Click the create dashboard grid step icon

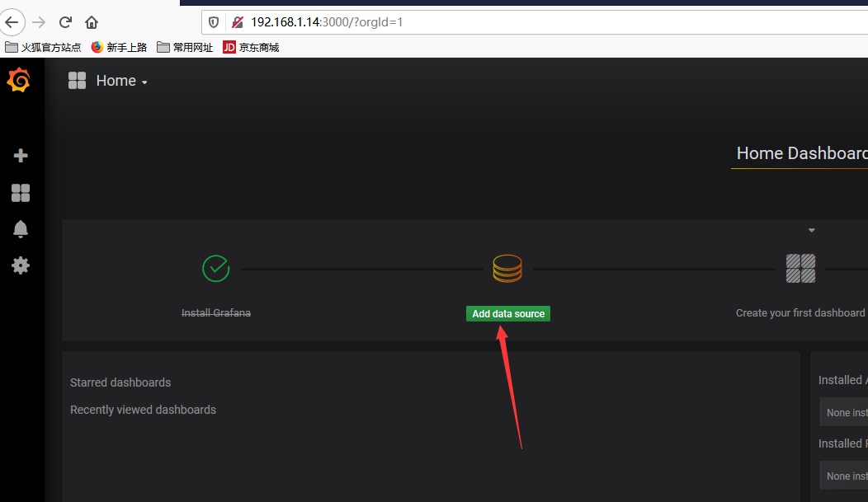pos(800,269)
